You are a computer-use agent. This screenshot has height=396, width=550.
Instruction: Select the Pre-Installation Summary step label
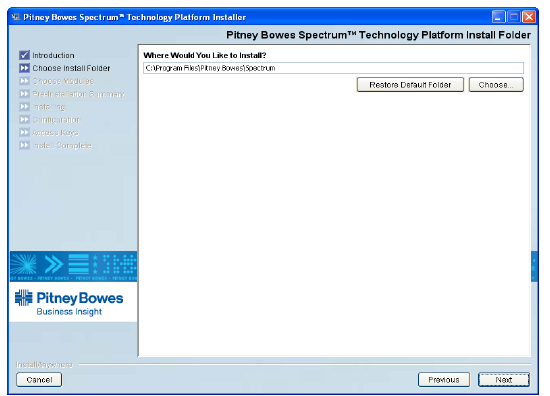point(79,94)
